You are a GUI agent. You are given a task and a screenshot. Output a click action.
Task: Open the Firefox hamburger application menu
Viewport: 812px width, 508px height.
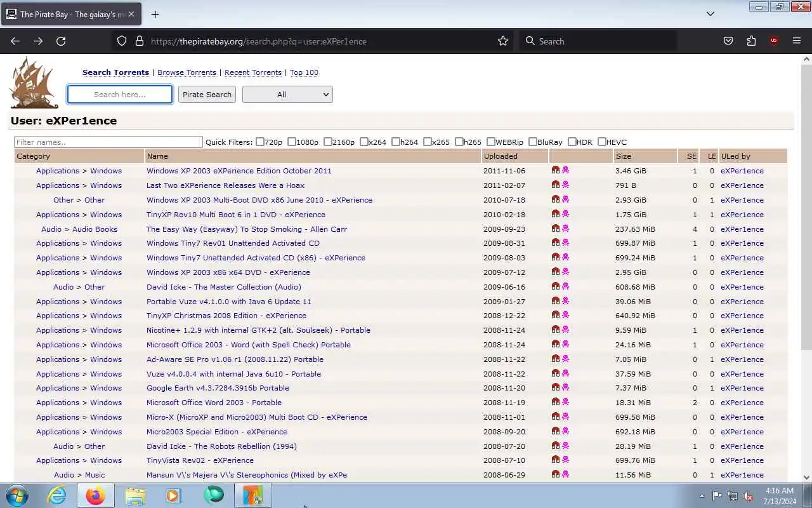click(797, 41)
